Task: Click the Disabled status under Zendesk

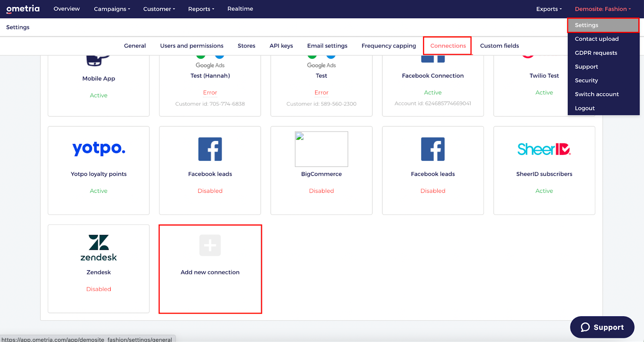Action: point(99,289)
